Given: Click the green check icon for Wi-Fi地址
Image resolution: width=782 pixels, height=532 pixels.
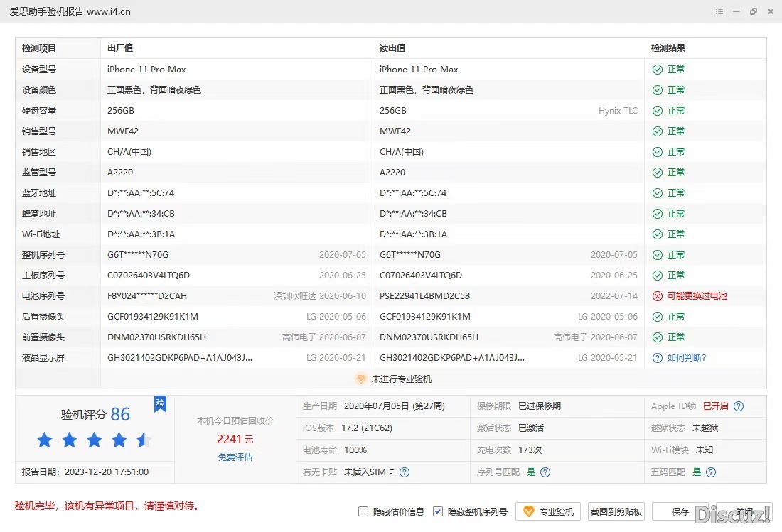Looking at the screenshot, I should coord(658,234).
